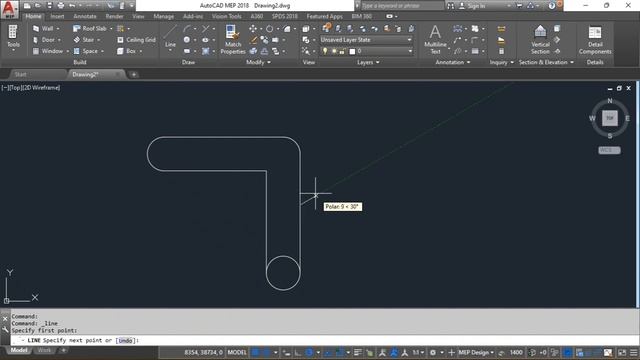640x360 pixels.
Task: Click the Ceiling Grid tool
Action: [x=136, y=40]
